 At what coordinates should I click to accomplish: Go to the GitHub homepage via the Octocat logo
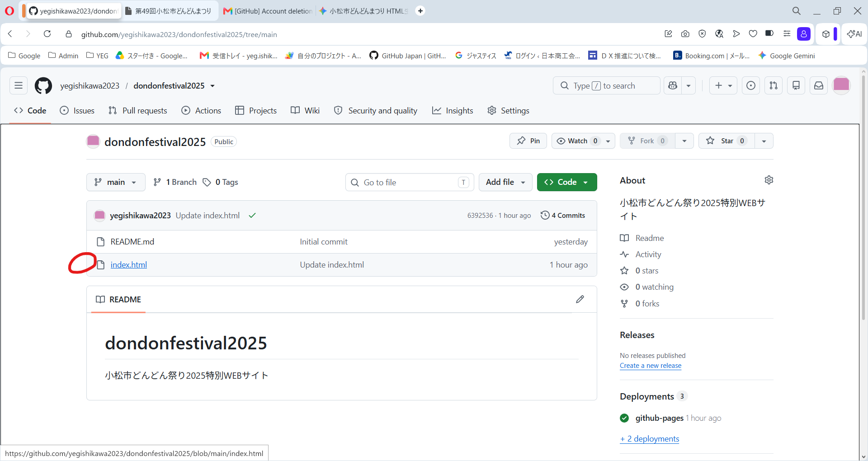[x=43, y=85]
